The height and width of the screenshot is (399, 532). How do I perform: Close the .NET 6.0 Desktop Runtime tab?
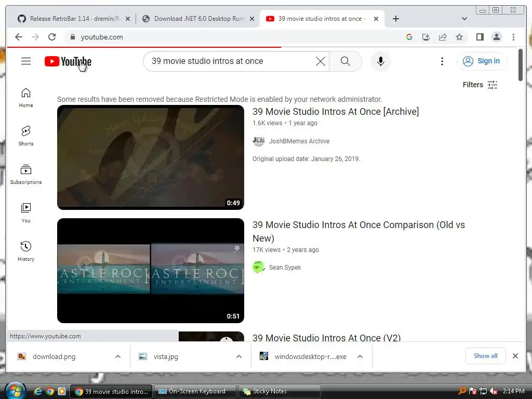tap(252, 19)
